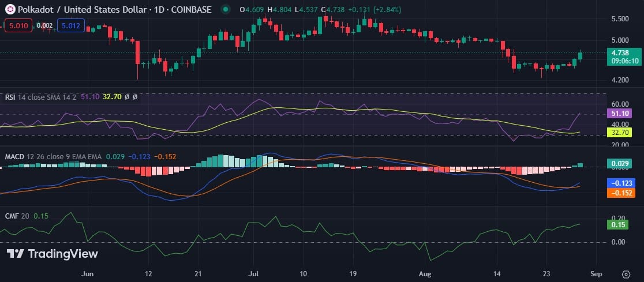
Task: Click the yellow RSI SMA label 32.70
Action: click(x=622, y=132)
